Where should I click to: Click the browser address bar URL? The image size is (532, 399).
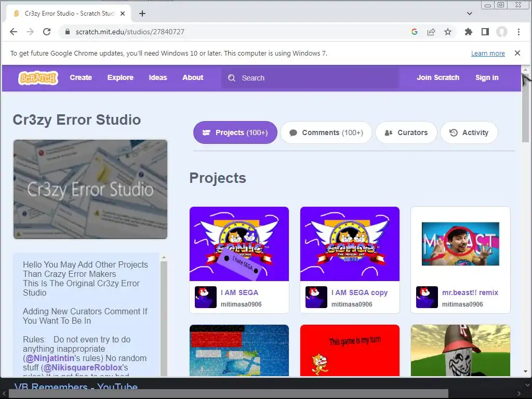(x=130, y=32)
